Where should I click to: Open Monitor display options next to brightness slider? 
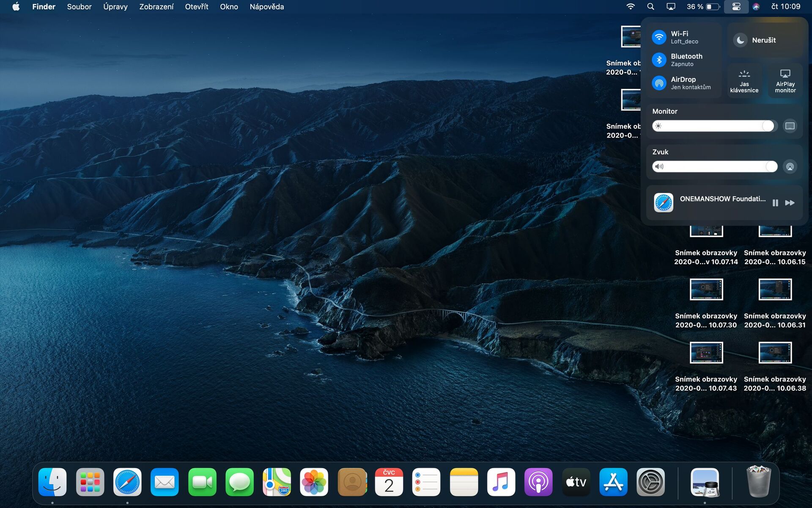pos(790,126)
